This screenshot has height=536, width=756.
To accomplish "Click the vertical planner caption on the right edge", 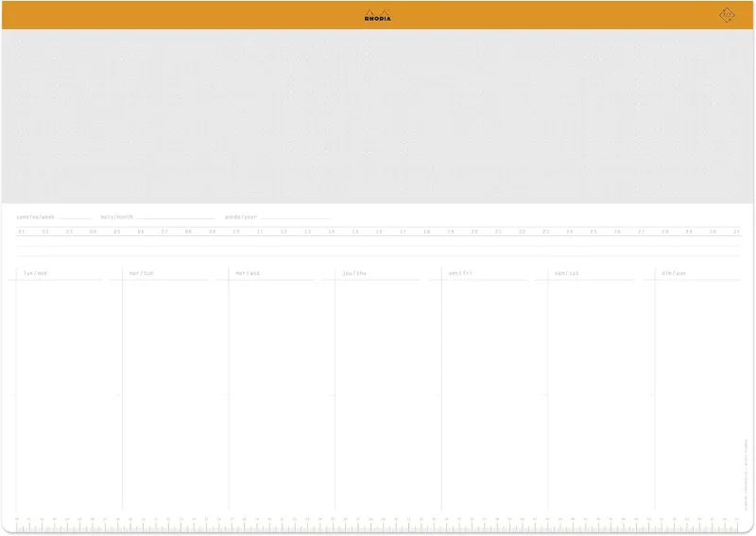I will click(x=746, y=475).
